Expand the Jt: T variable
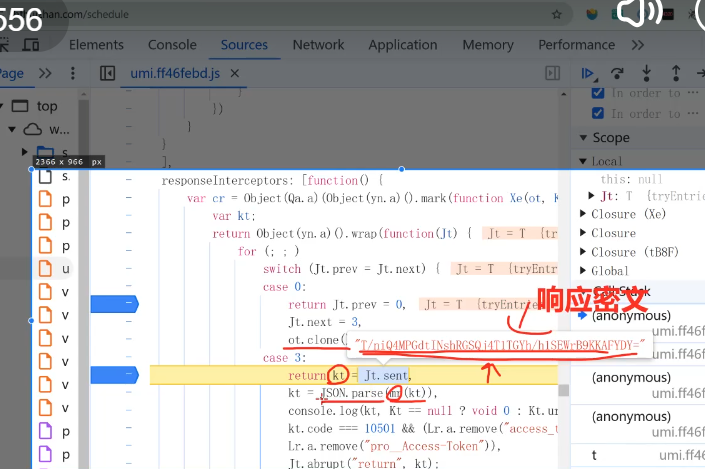The width and height of the screenshot is (705, 469). [592, 196]
